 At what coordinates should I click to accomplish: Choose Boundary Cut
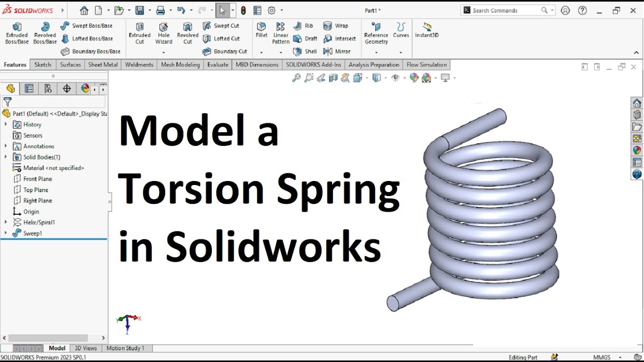pos(225,51)
